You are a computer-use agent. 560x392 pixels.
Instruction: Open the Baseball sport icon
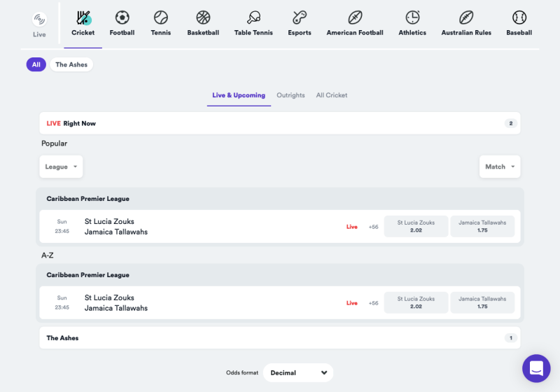tap(519, 18)
